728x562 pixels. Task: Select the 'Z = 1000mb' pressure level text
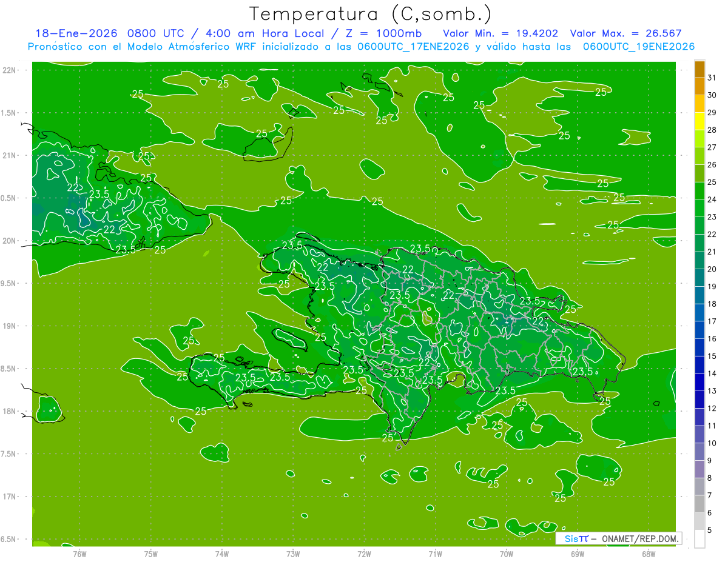[382, 33]
